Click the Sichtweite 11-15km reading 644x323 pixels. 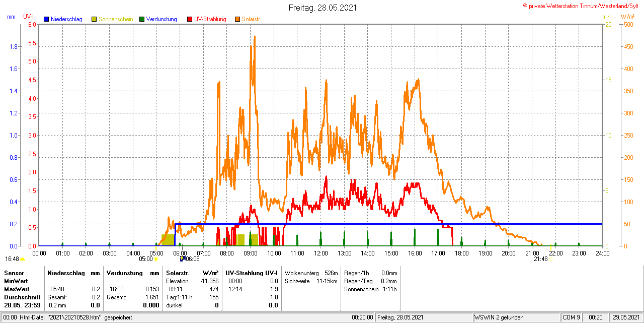coord(311,281)
